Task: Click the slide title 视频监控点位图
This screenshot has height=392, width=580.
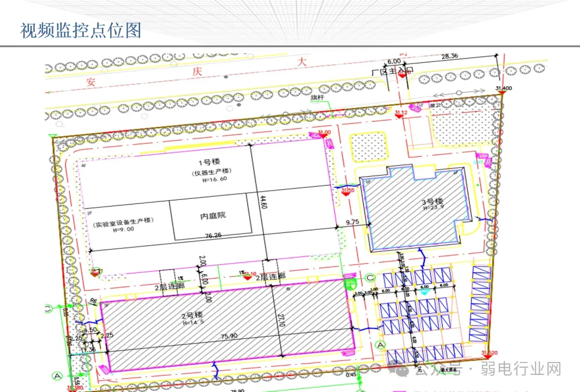Action: coord(80,30)
